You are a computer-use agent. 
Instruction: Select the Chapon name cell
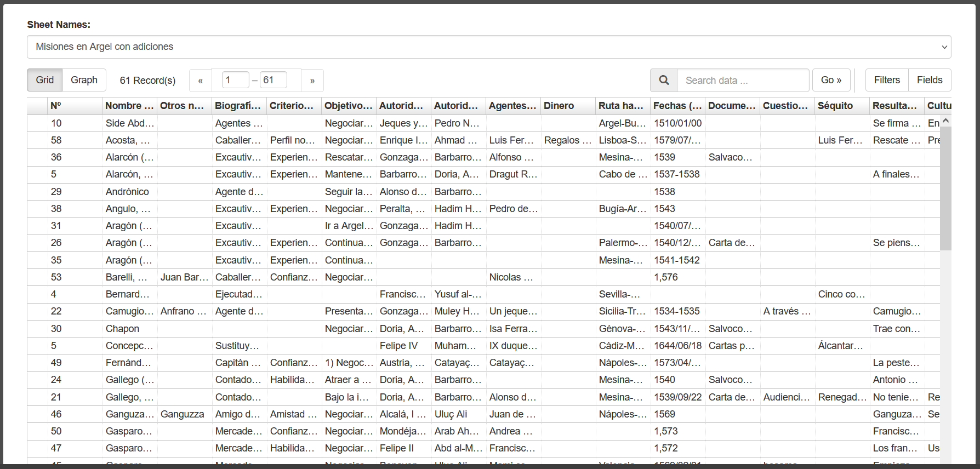click(x=123, y=329)
